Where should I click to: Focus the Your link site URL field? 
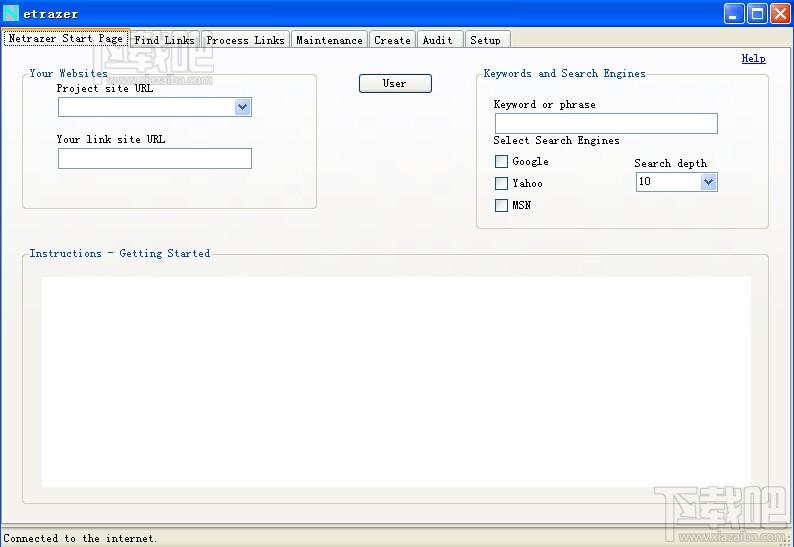tap(155, 159)
